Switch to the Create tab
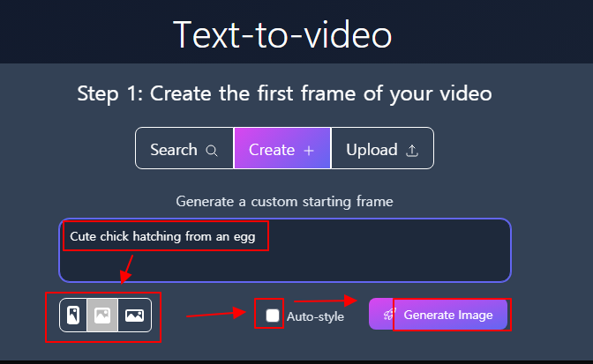This screenshot has width=593, height=364. pyautogui.click(x=282, y=148)
